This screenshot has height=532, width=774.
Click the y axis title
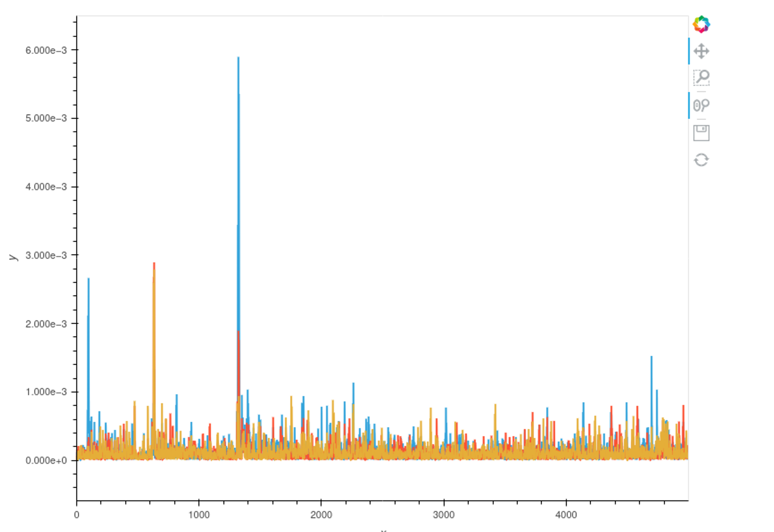(13, 257)
